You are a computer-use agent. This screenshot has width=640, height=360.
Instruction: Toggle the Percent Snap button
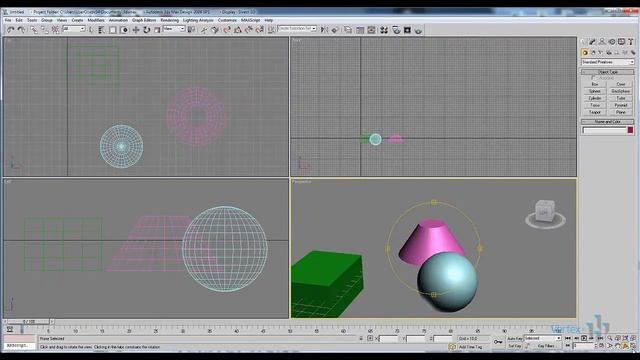[x=249, y=30]
